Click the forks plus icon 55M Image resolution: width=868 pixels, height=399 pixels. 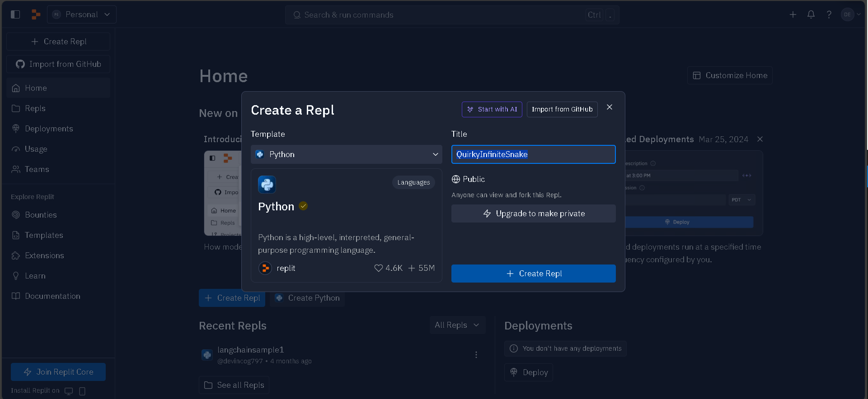click(412, 268)
